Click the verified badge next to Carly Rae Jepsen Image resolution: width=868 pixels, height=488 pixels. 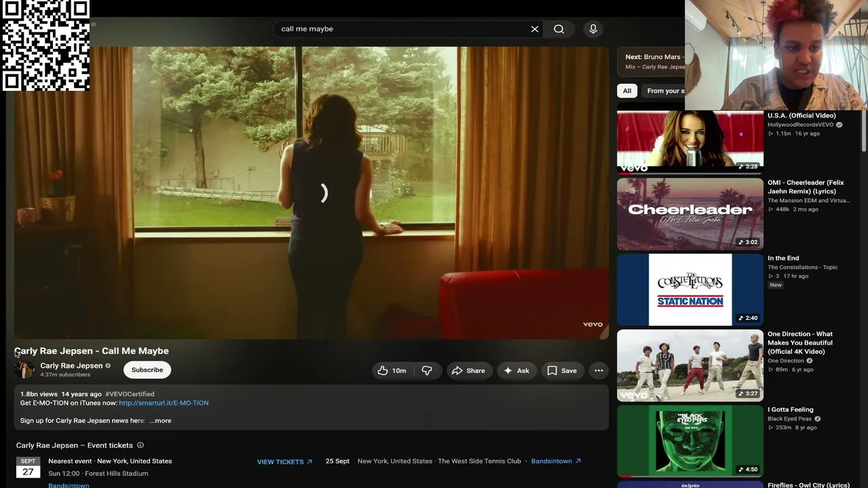tap(108, 366)
